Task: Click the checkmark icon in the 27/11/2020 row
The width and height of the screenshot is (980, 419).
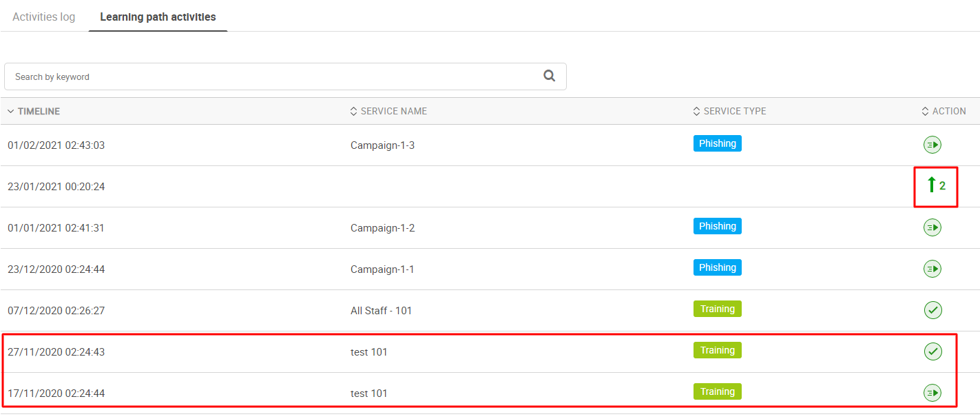Action: (x=932, y=351)
